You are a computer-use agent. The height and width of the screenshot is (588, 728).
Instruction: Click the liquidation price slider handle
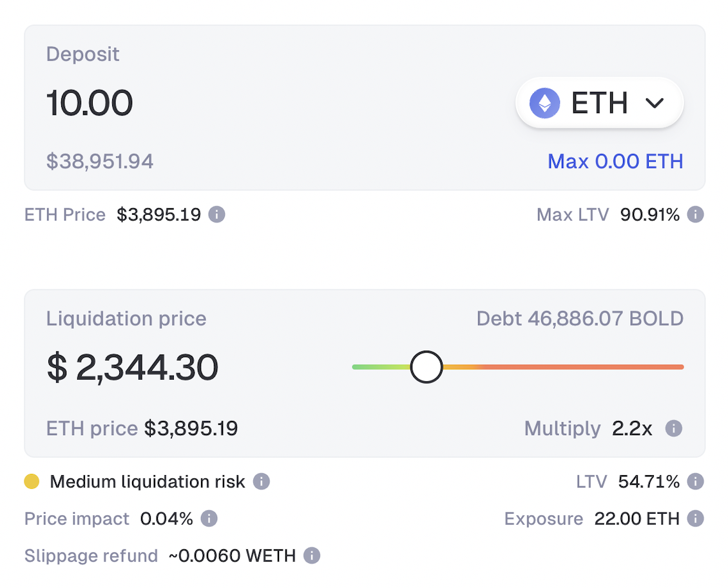tap(426, 367)
